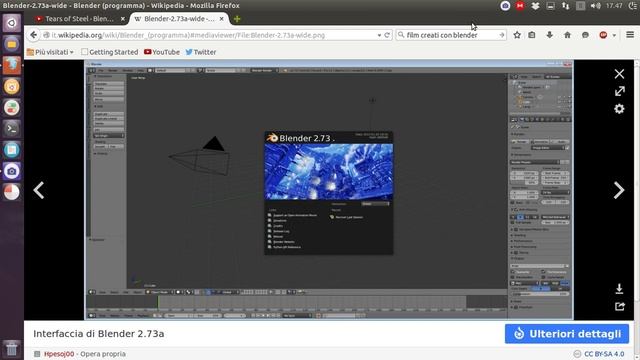
Task: Close the Tears of Steel tab
Action: 122,19
